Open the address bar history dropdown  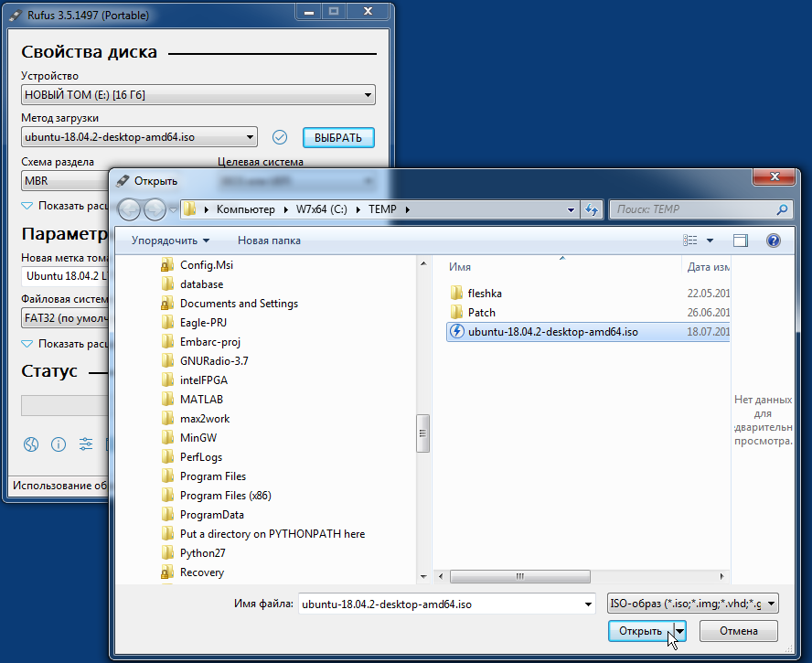(571, 209)
